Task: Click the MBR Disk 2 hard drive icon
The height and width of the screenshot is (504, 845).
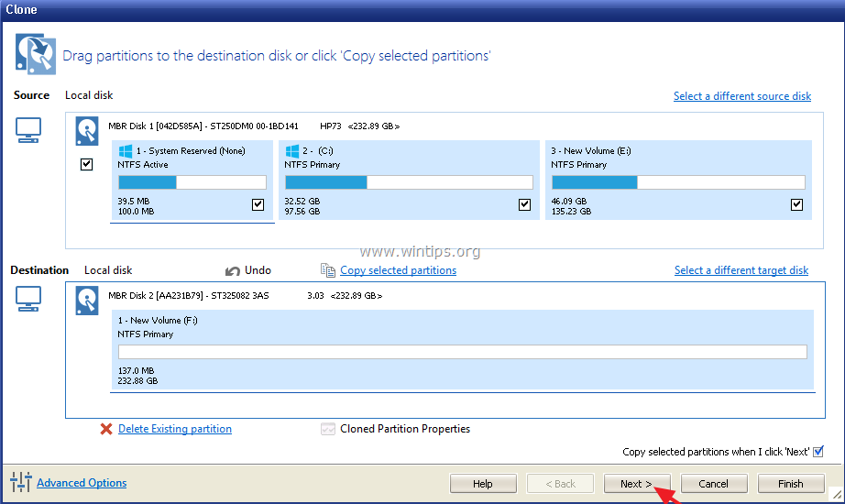Action: [x=87, y=301]
